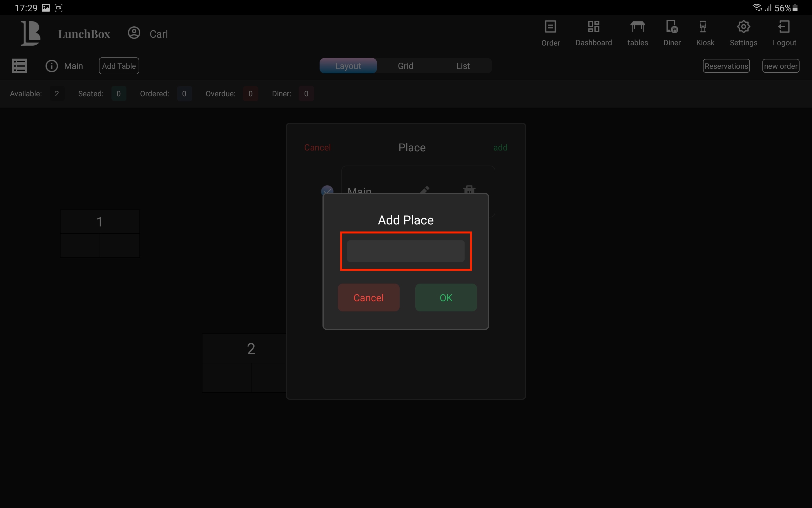812x508 pixels.
Task: Open the tables icon in header
Action: pos(637,27)
